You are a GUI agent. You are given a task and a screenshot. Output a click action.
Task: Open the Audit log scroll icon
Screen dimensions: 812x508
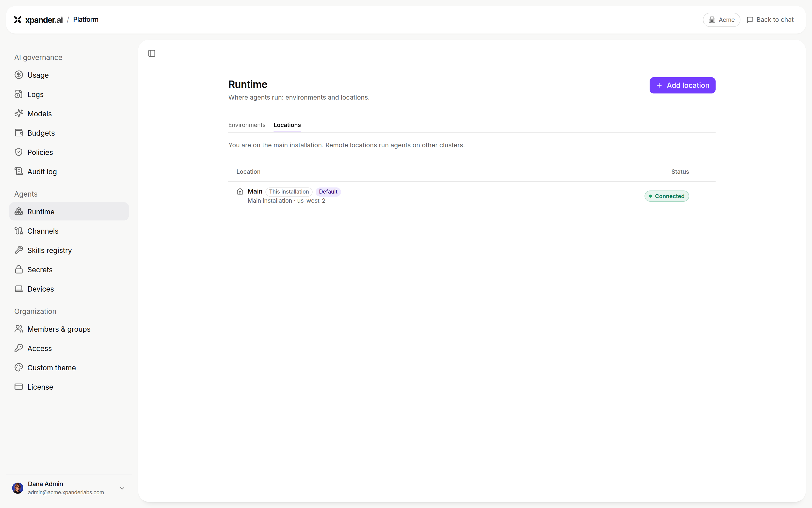[x=19, y=172]
